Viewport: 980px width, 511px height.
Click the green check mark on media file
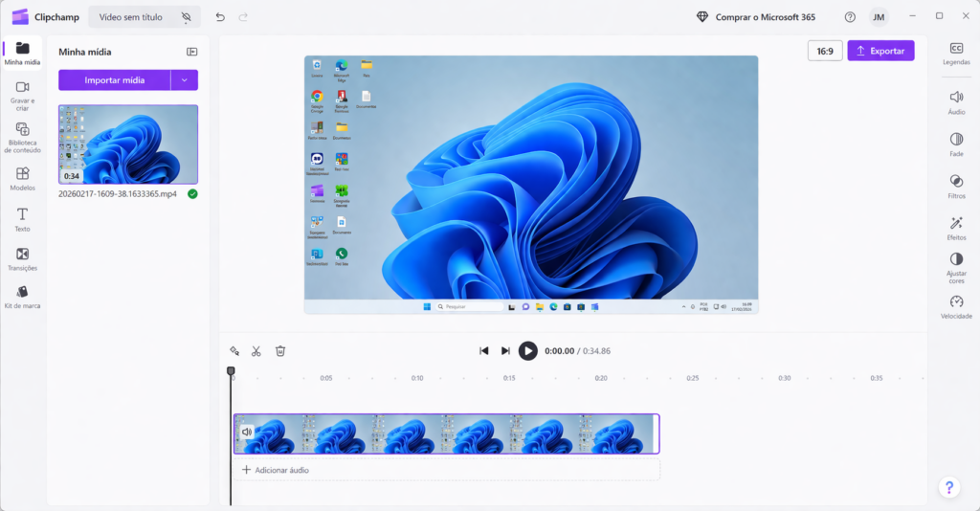coord(192,193)
